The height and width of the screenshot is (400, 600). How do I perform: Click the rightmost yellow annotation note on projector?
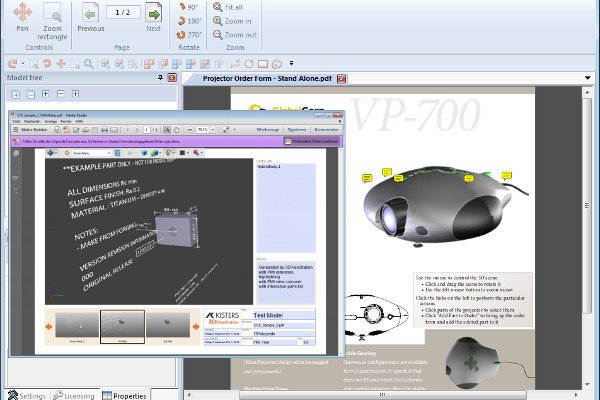pos(507,176)
